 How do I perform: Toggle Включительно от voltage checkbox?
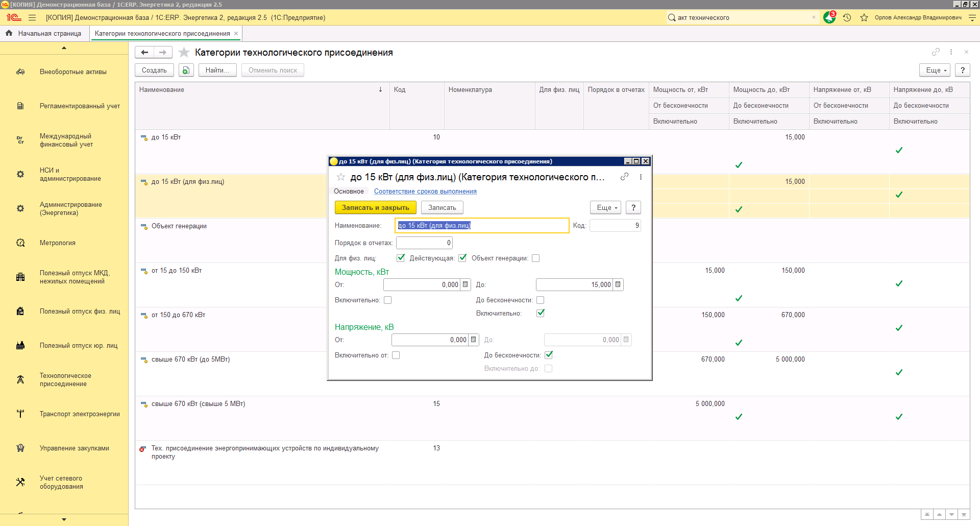pyautogui.click(x=396, y=355)
